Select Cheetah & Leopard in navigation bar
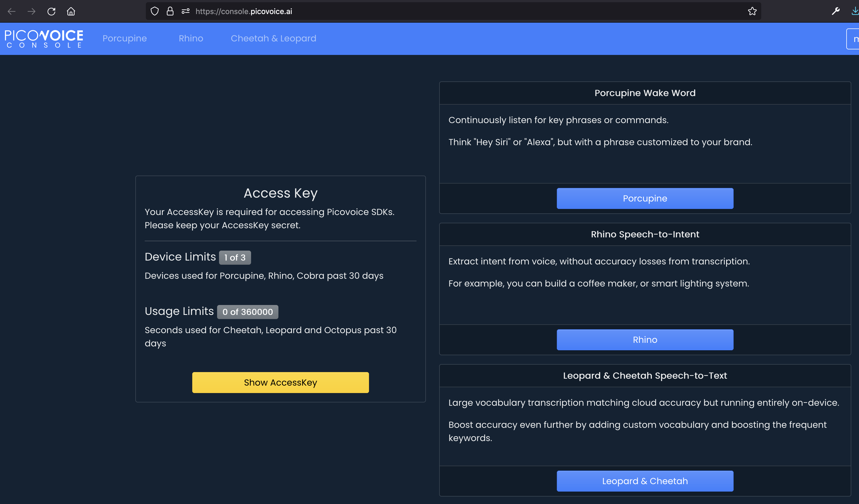The width and height of the screenshot is (859, 504). click(273, 38)
